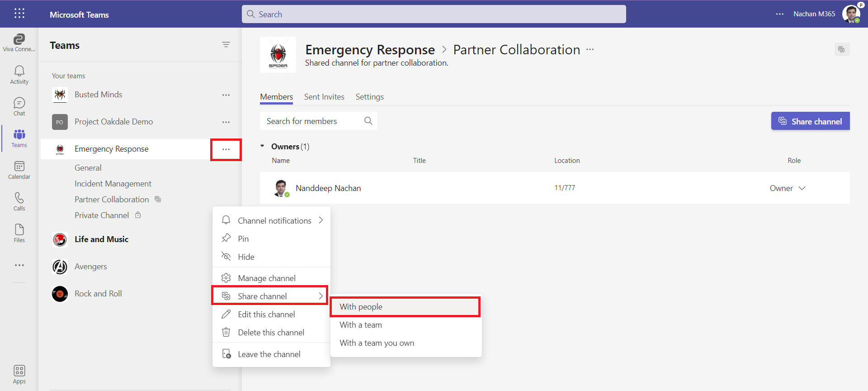Switch to the Sent Invites tab
Image resolution: width=868 pixels, height=391 pixels.
click(324, 97)
